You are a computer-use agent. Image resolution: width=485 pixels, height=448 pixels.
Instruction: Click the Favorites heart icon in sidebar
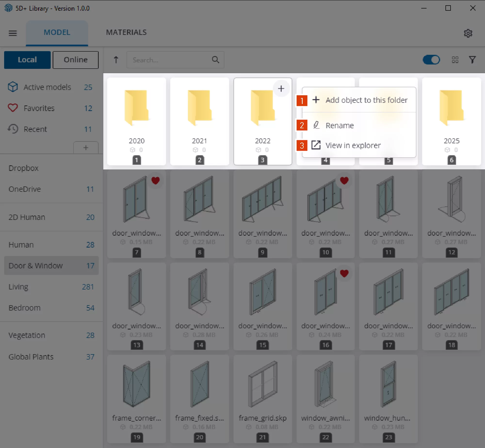13,108
